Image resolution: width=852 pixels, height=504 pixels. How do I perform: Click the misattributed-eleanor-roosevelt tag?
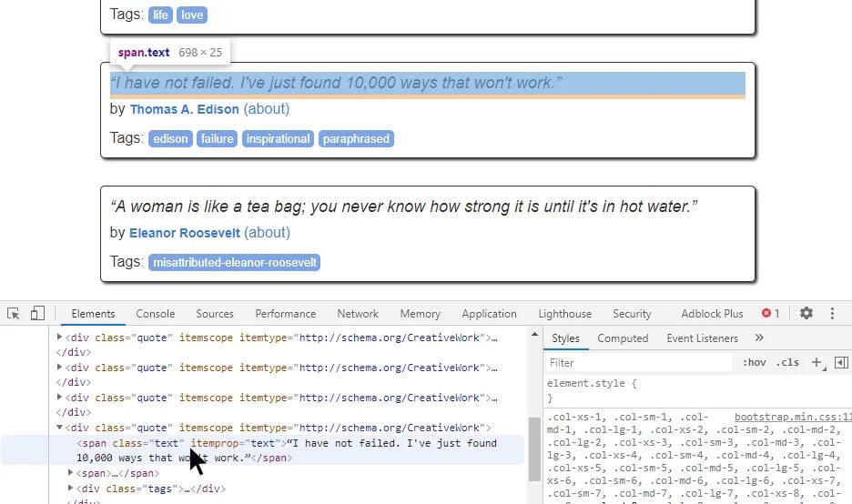(234, 263)
